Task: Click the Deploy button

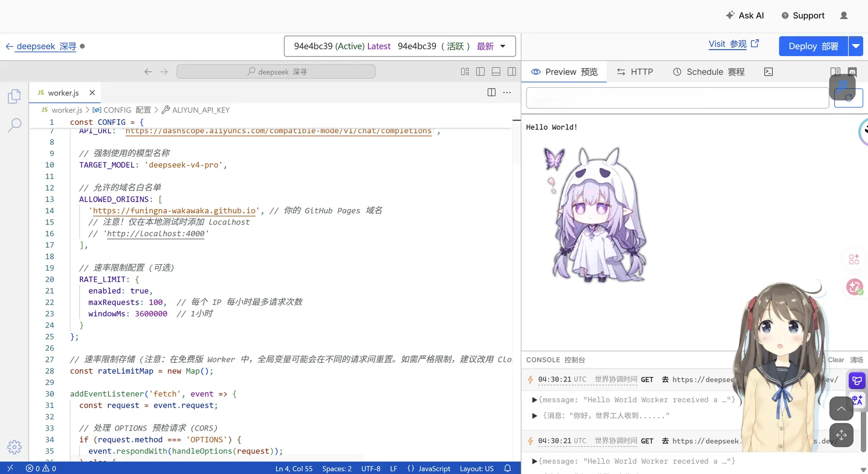Action: pos(813,46)
